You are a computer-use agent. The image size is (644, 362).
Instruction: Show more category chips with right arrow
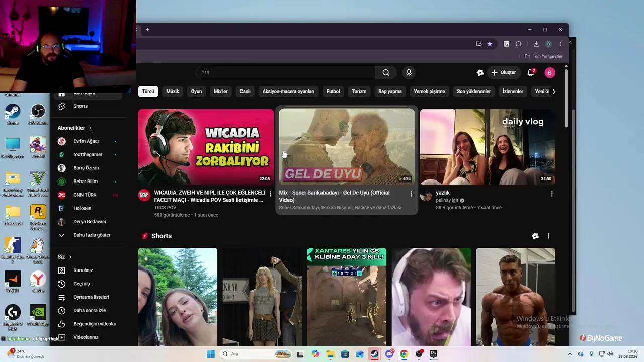554,92
